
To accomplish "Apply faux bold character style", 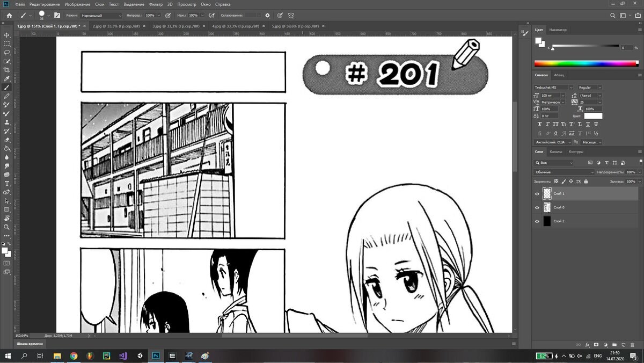I will [540, 124].
